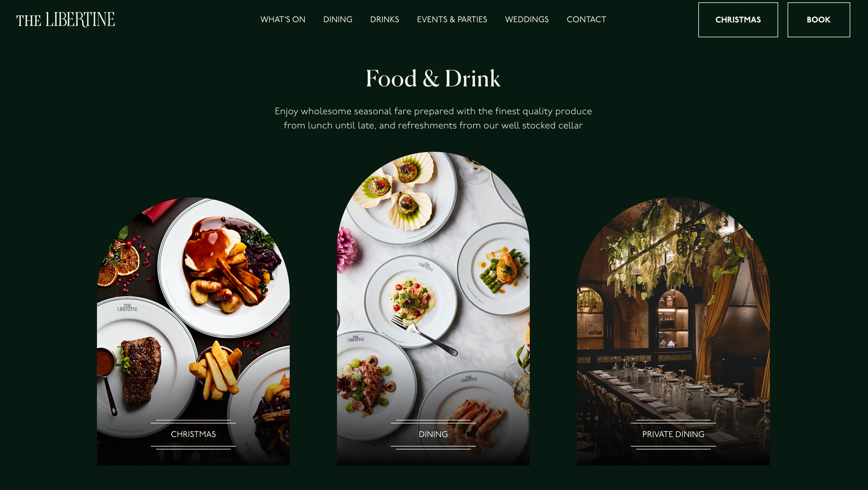Click the Food & Drink heading
868x490 pixels.
click(x=433, y=79)
